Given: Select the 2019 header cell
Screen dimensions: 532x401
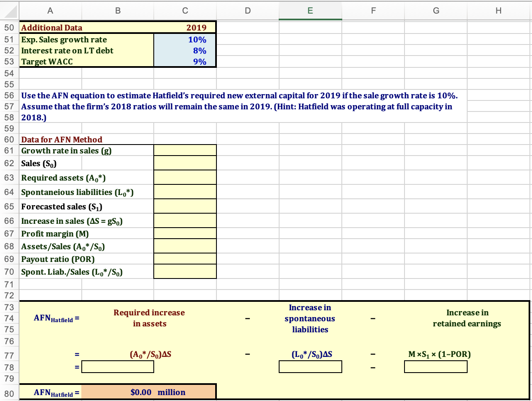Looking at the screenshot, I should pos(185,28).
